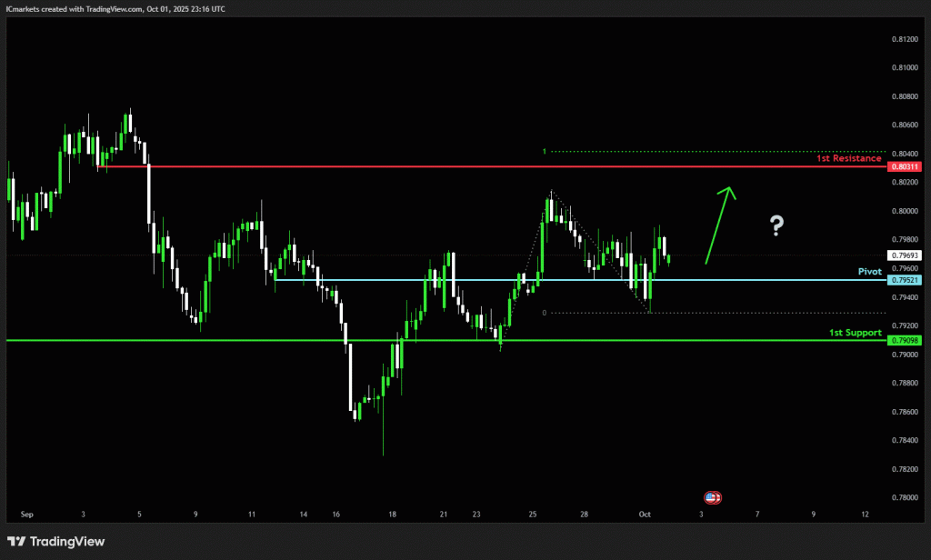Click the "Pivot" text label
Viewport: 931px width, 560px height.
(870, 271)
